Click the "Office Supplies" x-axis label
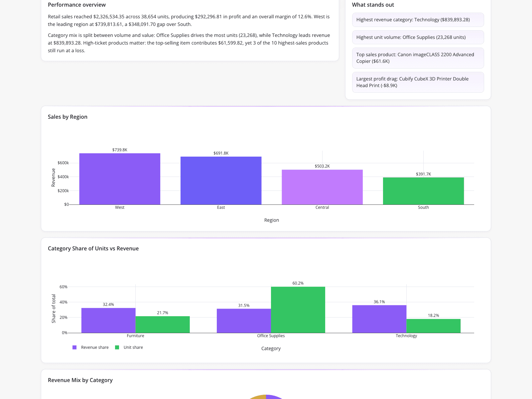This screenshot has height=399, width=532. point(271,336)
